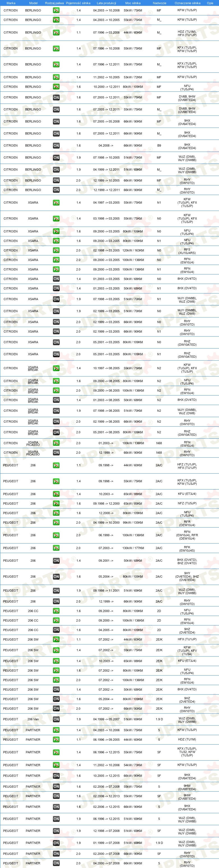
Task: Click diesel ON icon in Xsara Picasso RHY row
Action: tap(56, 453)
